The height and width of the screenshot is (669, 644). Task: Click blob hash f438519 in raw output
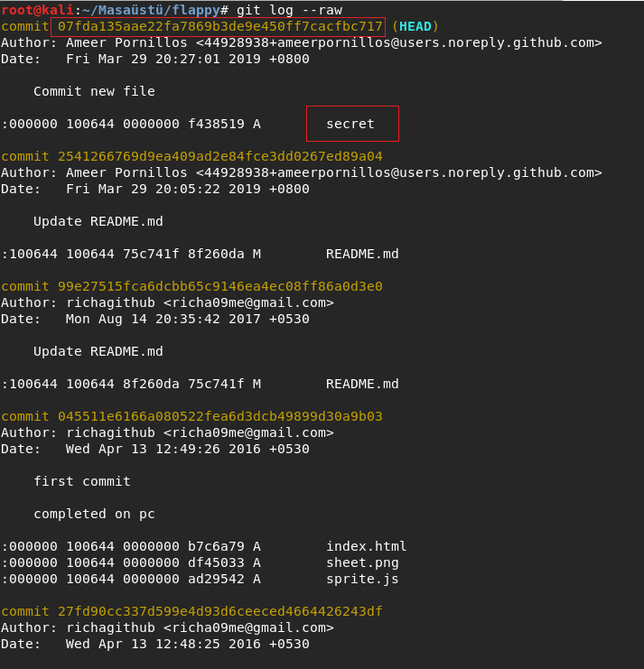[x=216, y=124]
